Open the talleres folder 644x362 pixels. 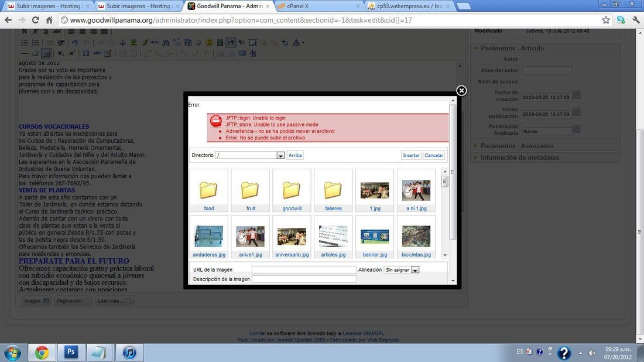coord(333,190)
